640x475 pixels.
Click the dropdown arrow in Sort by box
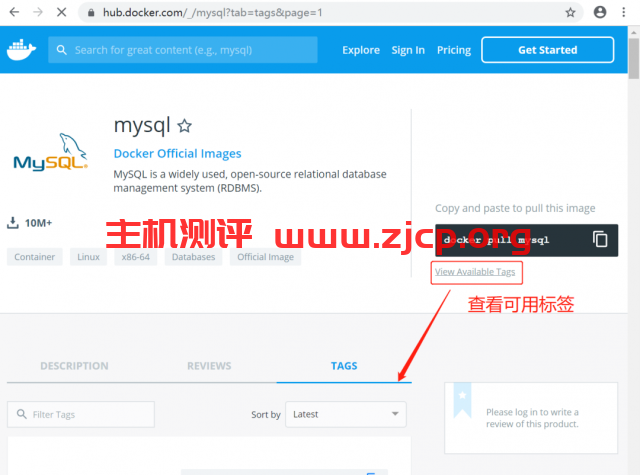pos(395,414)
